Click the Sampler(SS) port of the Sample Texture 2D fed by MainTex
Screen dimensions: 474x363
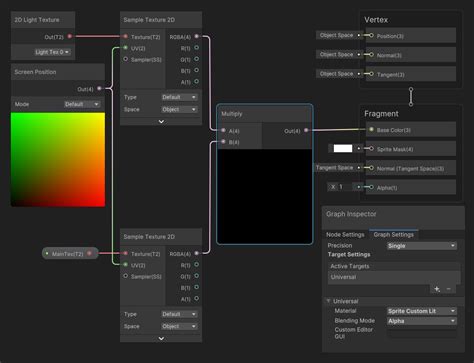click(125, 276)
